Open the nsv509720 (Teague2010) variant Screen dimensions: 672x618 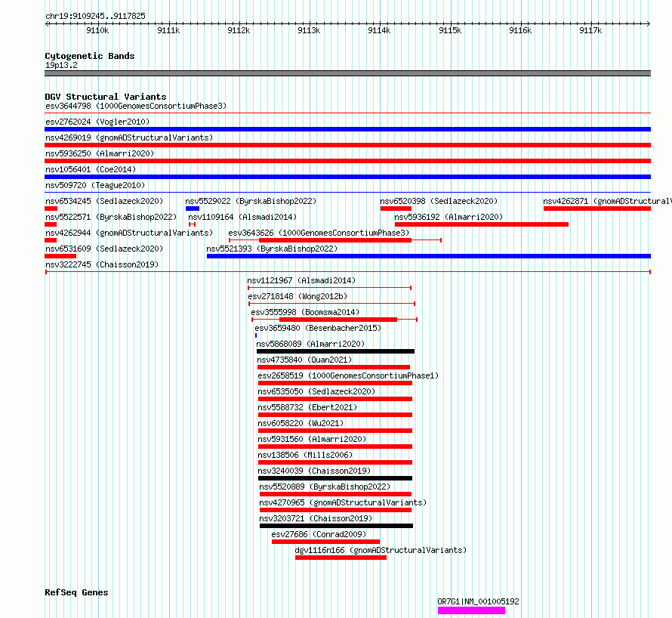pyautogui.click(x=95, y=185)
